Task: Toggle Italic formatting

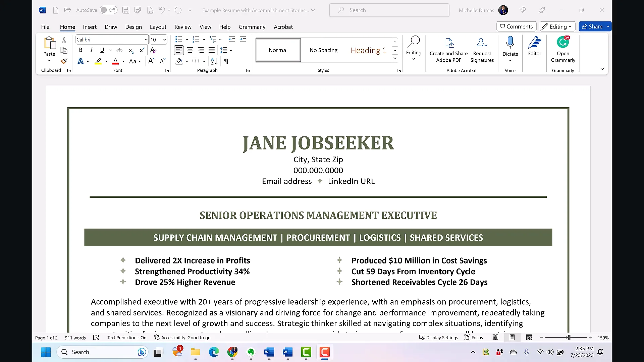Action: (x=91, y=50)
